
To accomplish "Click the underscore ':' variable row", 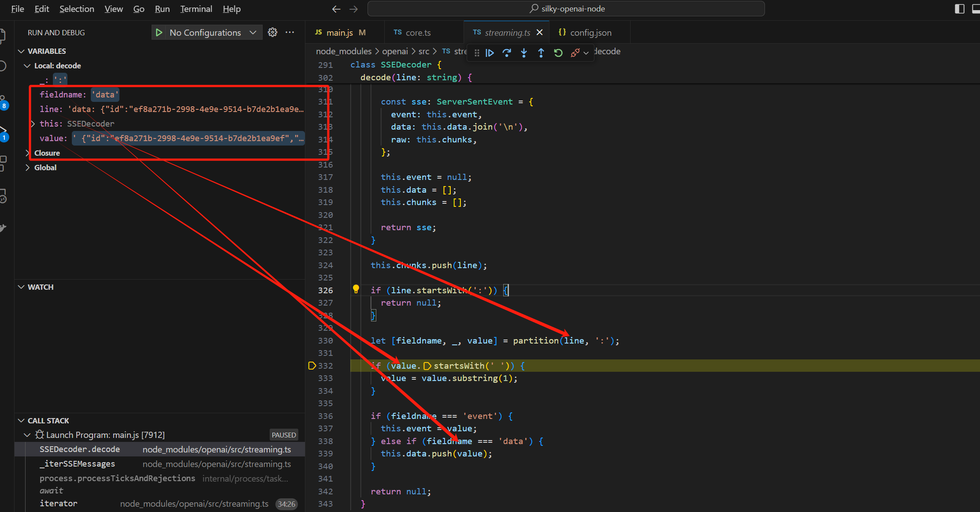I will click(160, 80).
